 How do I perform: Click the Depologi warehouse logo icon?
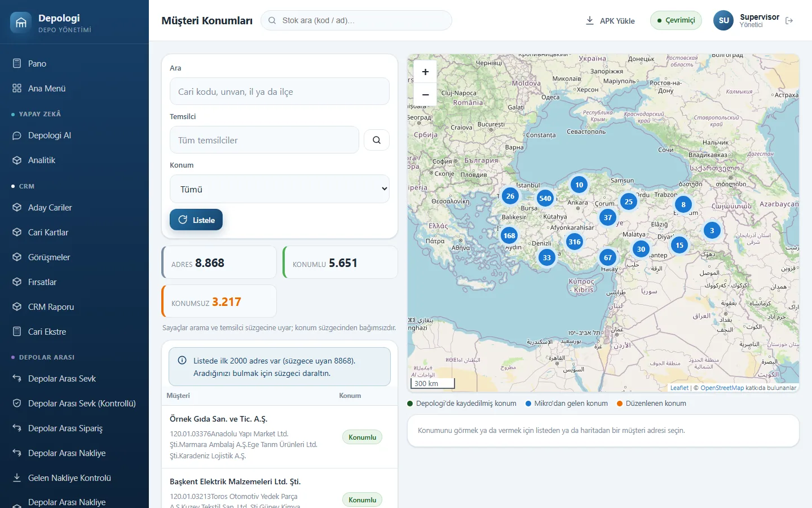(x=21, y=23)
